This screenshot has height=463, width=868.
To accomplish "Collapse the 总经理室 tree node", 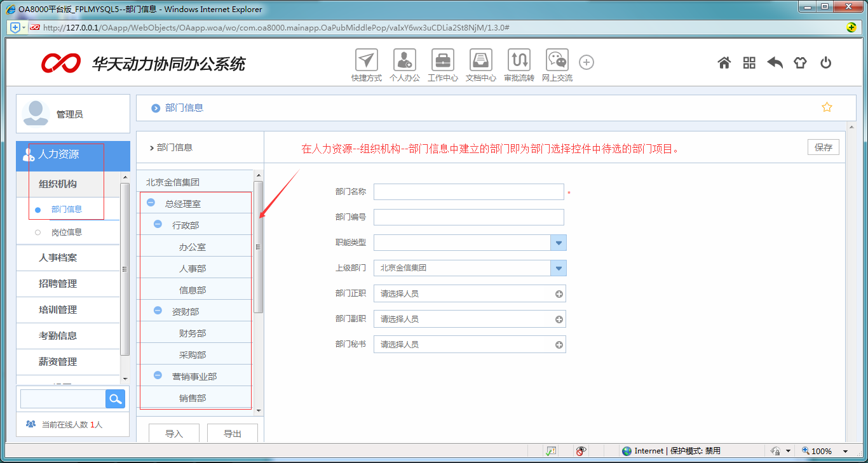I will (x=151, y=203).
